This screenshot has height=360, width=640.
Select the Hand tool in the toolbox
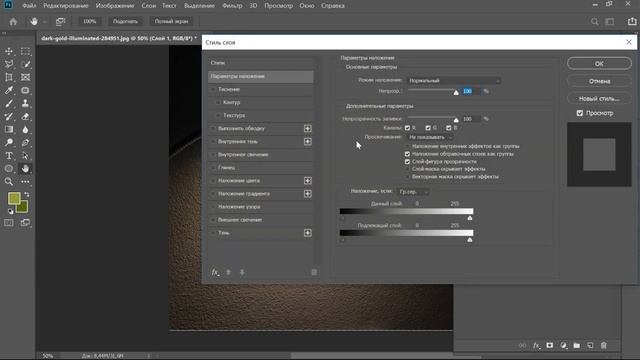click(x=25, y=169)
